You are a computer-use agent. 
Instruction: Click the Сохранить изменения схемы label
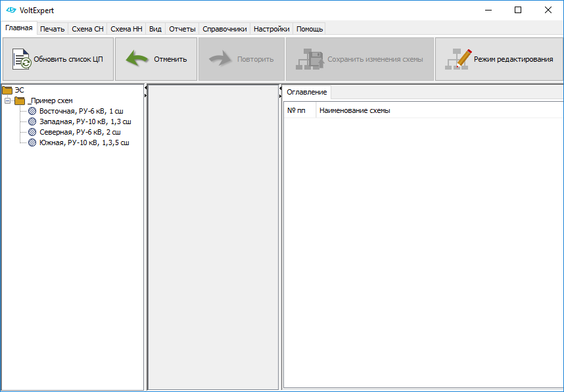coord(375,59)
